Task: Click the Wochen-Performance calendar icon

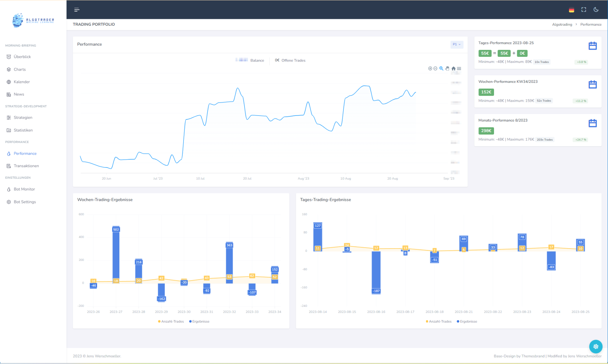Action: 592,84
